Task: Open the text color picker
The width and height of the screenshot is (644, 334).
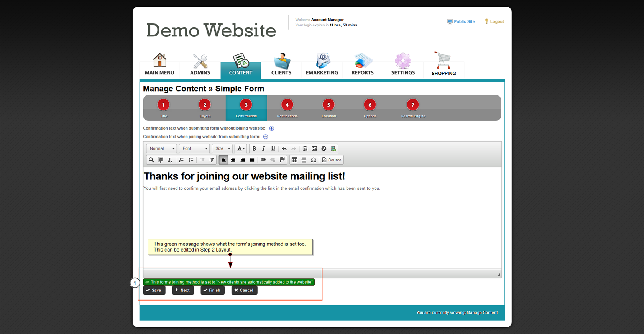Action: (240, 149)
